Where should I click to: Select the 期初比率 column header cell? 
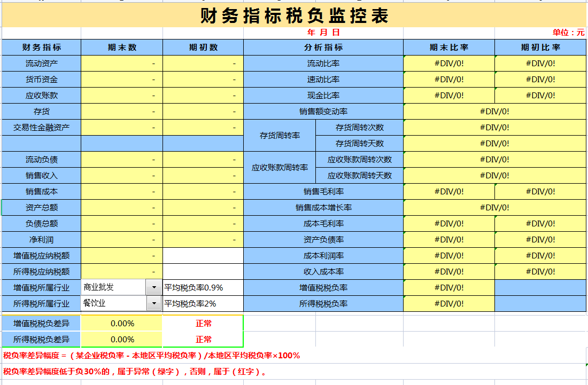[540, 47]
